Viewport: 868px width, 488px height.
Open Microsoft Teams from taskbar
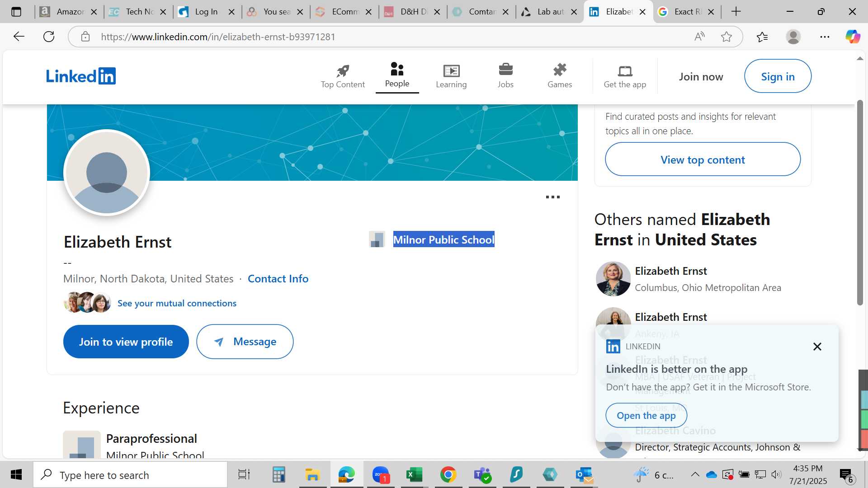click(x=482, y=474)
